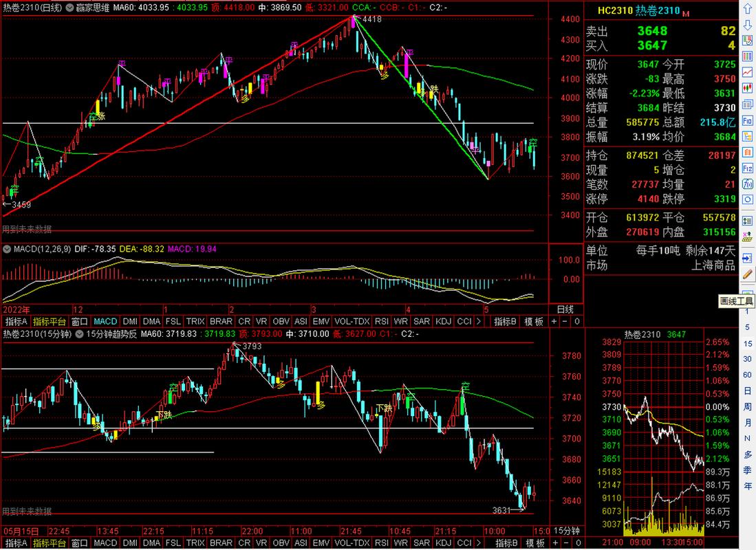Expand the dropdown before 15分钟趋势反 label

[80, 334]
